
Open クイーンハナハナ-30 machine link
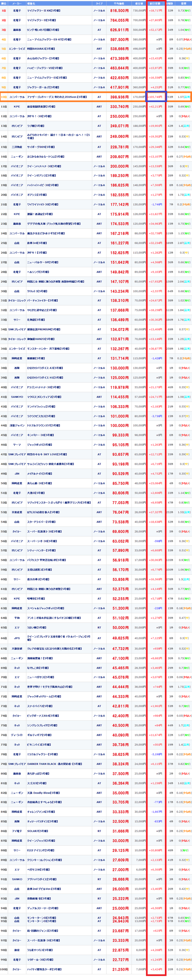[43, 166]
